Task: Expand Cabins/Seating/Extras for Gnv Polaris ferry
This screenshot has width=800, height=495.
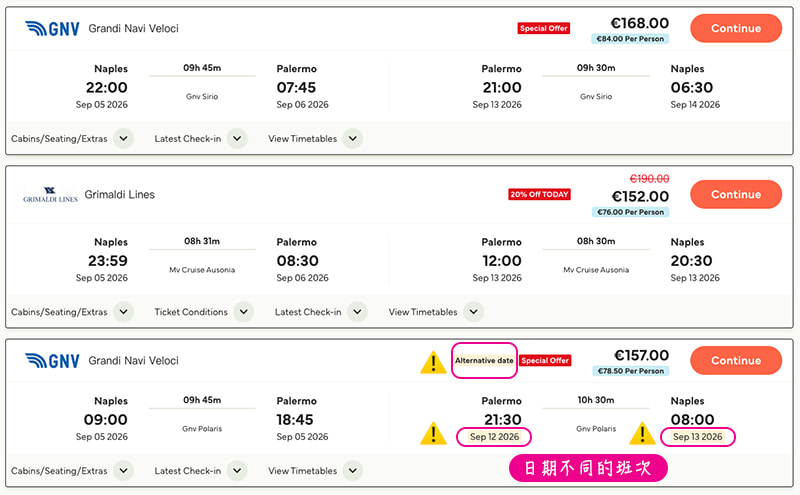Action: [123, 471]
